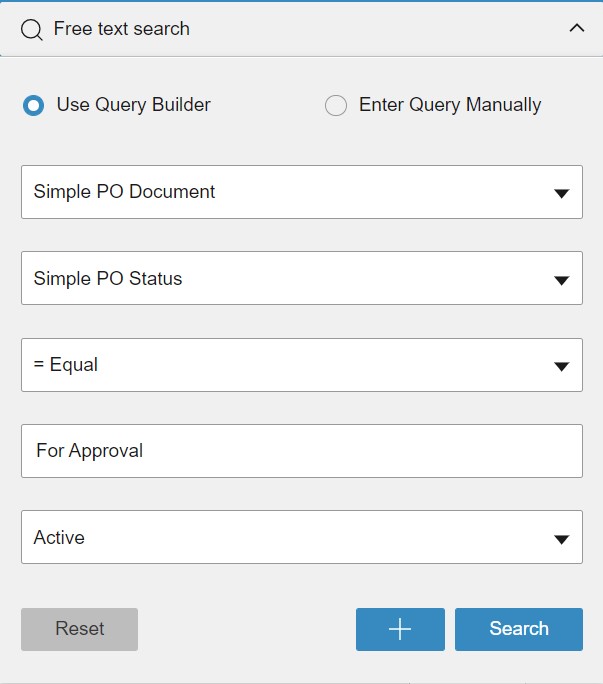The image size is (603, 684).
Task: Run the query with the Search button
Action: coord(518,629)
